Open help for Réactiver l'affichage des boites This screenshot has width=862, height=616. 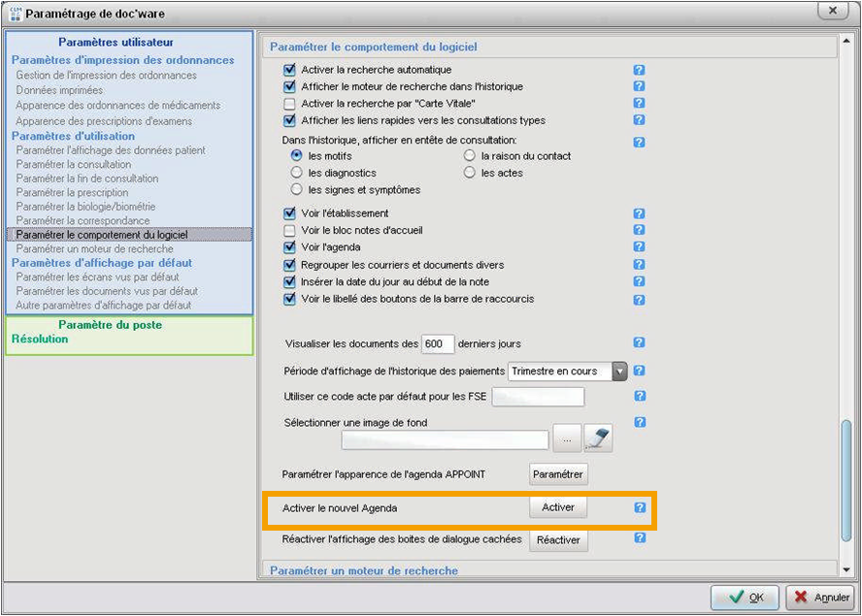click(640, 538)
